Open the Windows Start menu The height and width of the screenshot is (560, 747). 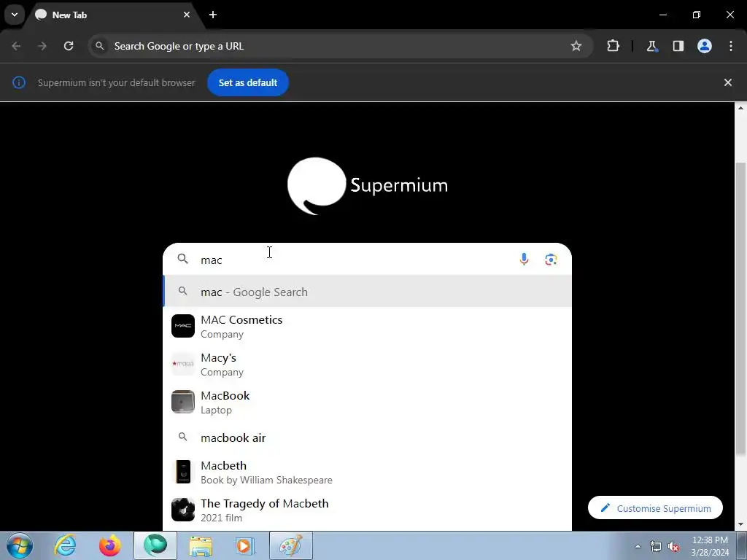coord(20,545)
